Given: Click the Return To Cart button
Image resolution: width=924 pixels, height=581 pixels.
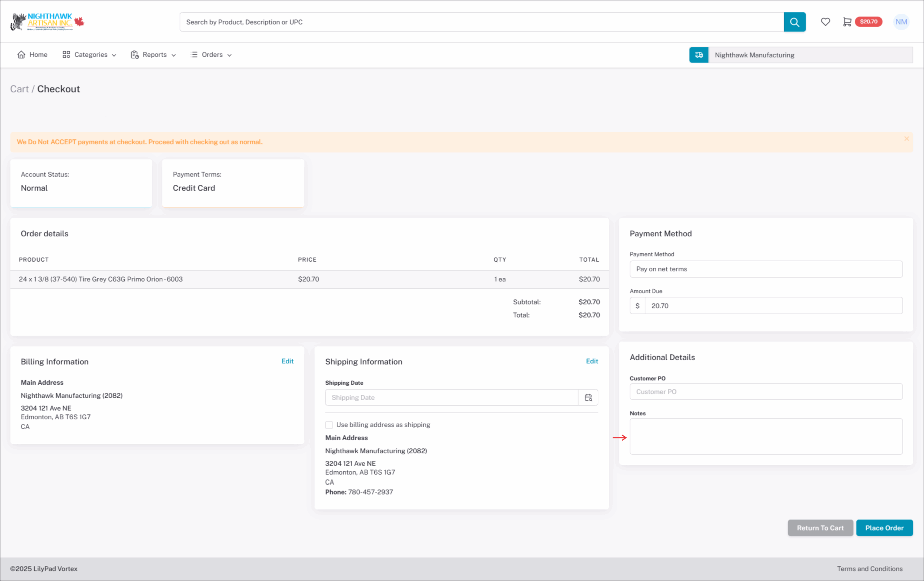Looking at the screenshot, I should pyautogui.click(x=820, y=528).
